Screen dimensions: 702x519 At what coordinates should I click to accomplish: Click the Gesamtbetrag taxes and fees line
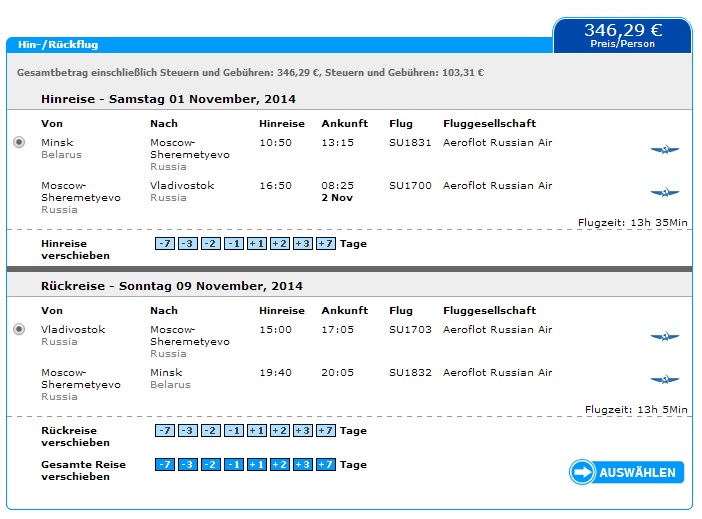[250, 73]
